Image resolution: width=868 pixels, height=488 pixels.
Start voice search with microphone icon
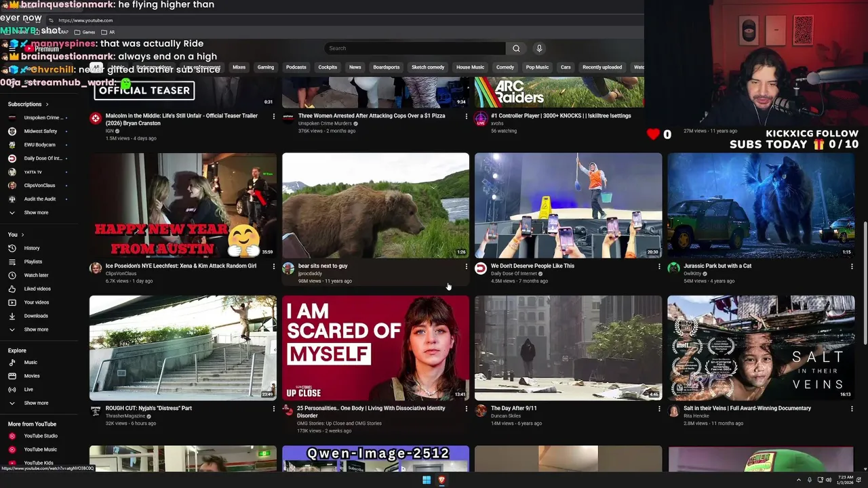(539, 48)
